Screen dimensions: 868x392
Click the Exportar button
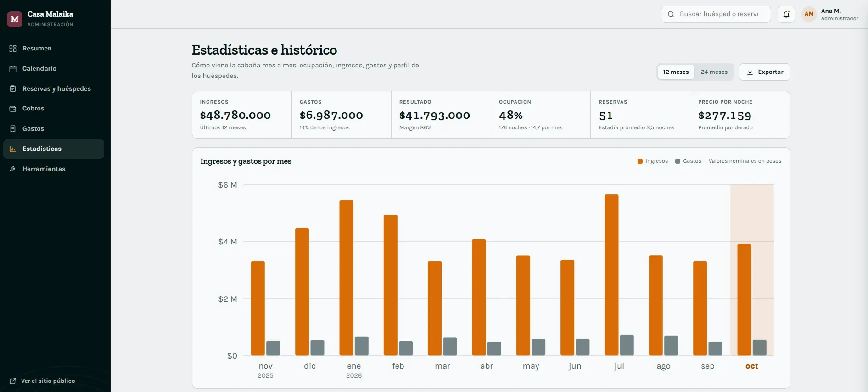[764, 72]
